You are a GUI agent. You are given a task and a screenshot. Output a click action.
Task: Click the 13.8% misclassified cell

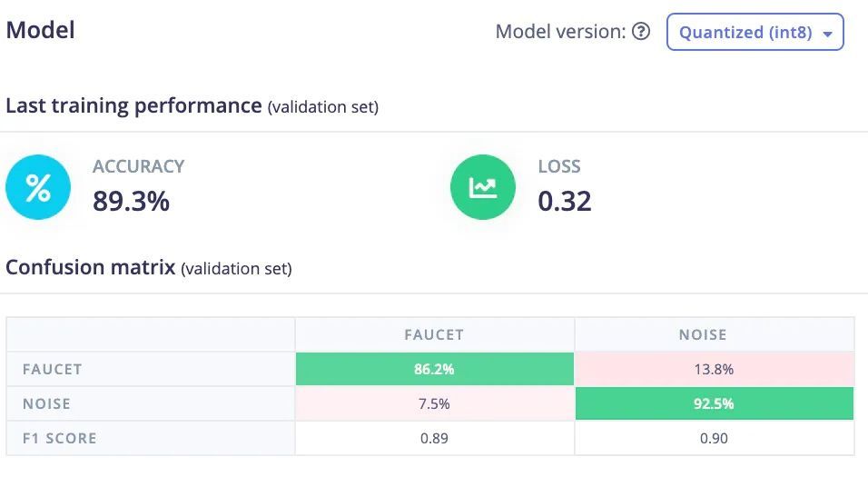(x=714, y=369)
